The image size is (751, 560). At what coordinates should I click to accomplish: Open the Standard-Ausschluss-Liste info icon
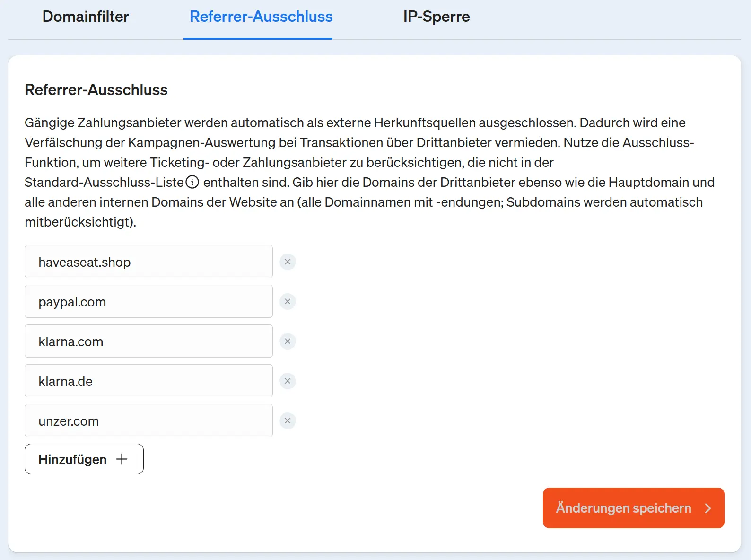click(192, 182)
